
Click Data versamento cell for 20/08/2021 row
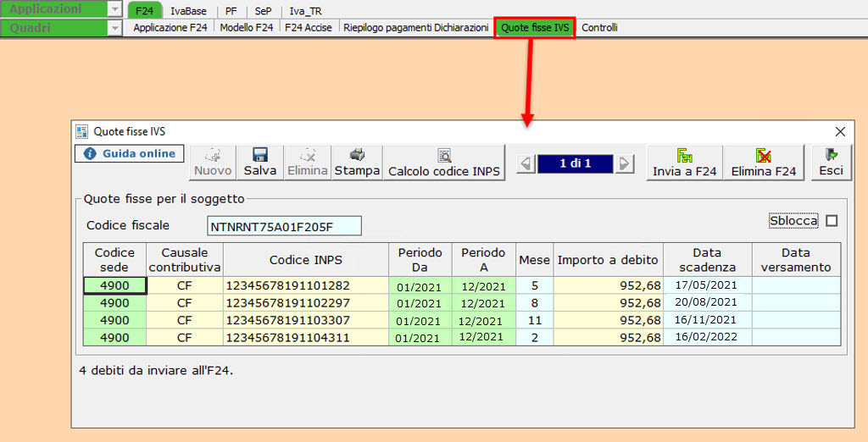click(x=795, y=303)
